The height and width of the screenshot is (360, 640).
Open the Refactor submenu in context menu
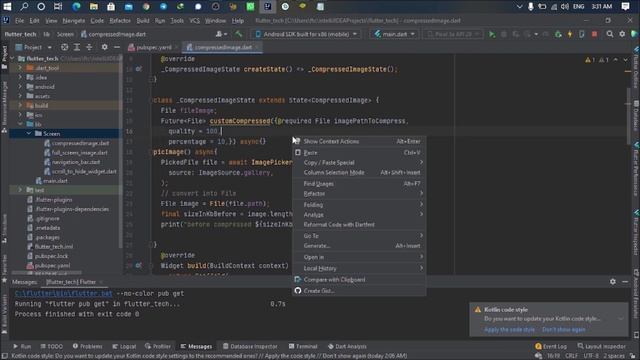(359, 193)
